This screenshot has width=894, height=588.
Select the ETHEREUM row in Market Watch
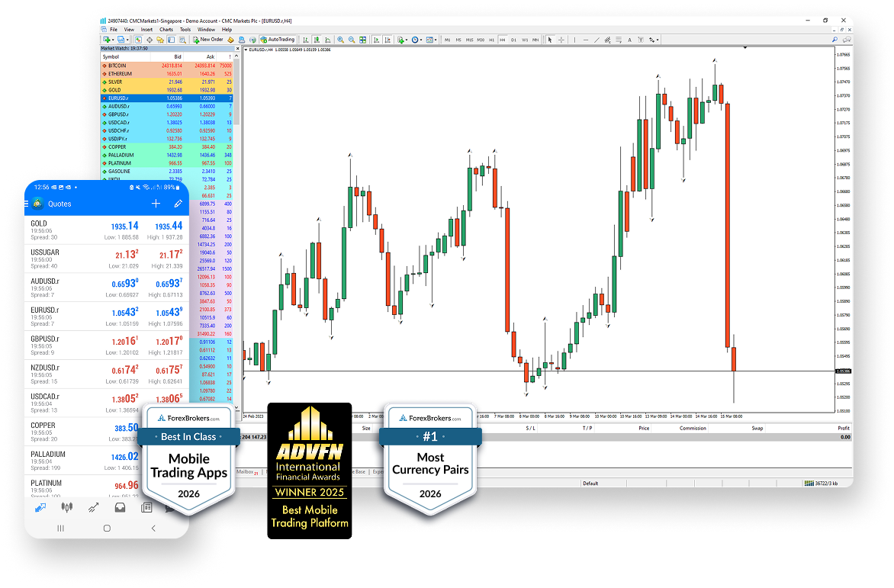(x=167, y=73)
